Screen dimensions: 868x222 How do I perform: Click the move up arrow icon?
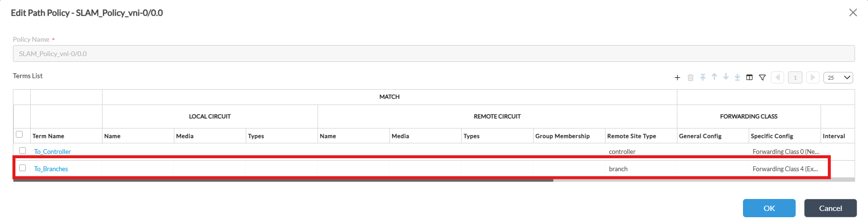714,77
